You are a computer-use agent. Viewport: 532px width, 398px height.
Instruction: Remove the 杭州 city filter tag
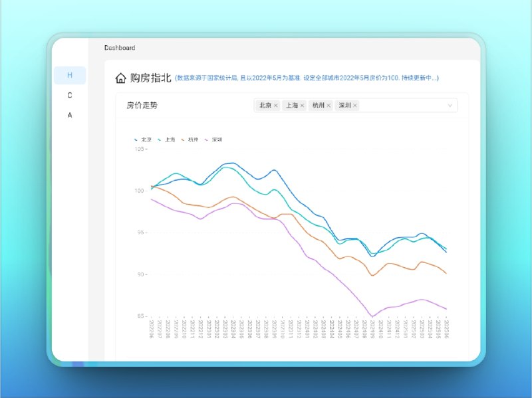point(329,105)
